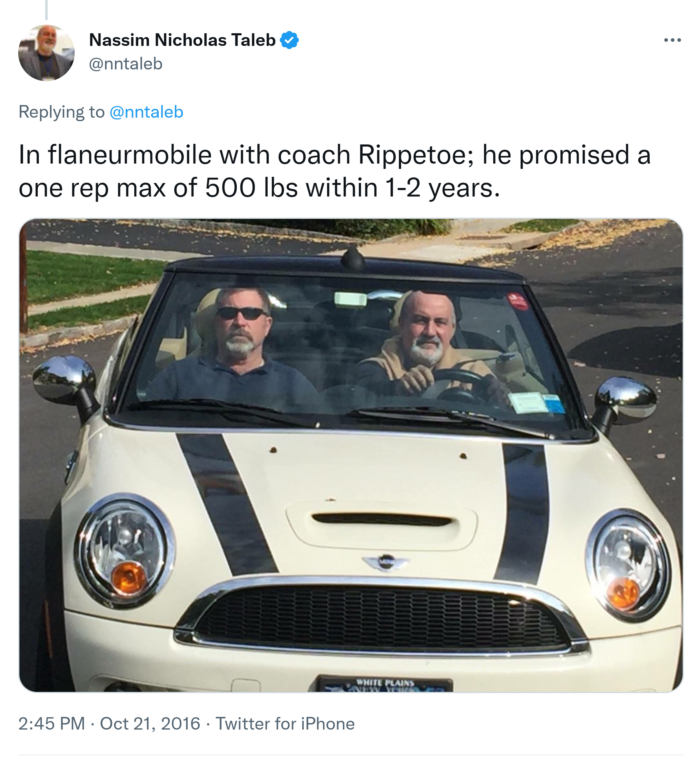Click the blue verified badge icon
The width and height of the screenshot is (700, 769).
tap(289, 40)
